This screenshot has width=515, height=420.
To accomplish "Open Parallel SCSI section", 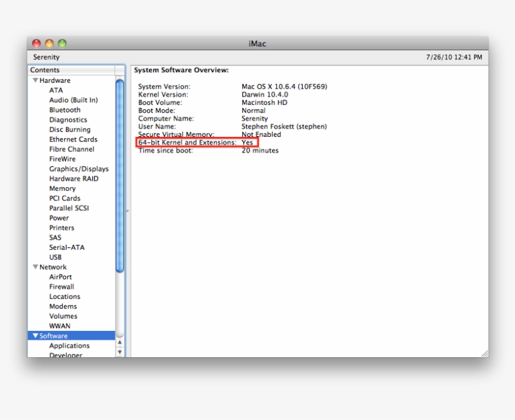I will click(x=69, y=208).
